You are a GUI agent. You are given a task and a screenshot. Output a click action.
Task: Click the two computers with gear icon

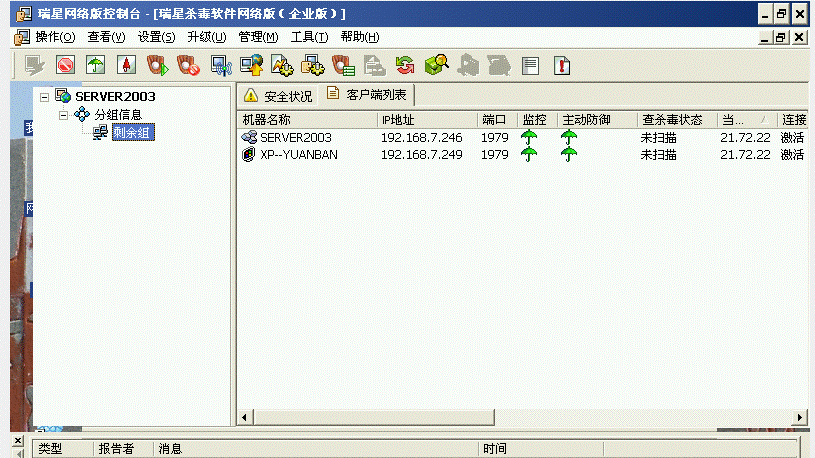pos(313,66)
